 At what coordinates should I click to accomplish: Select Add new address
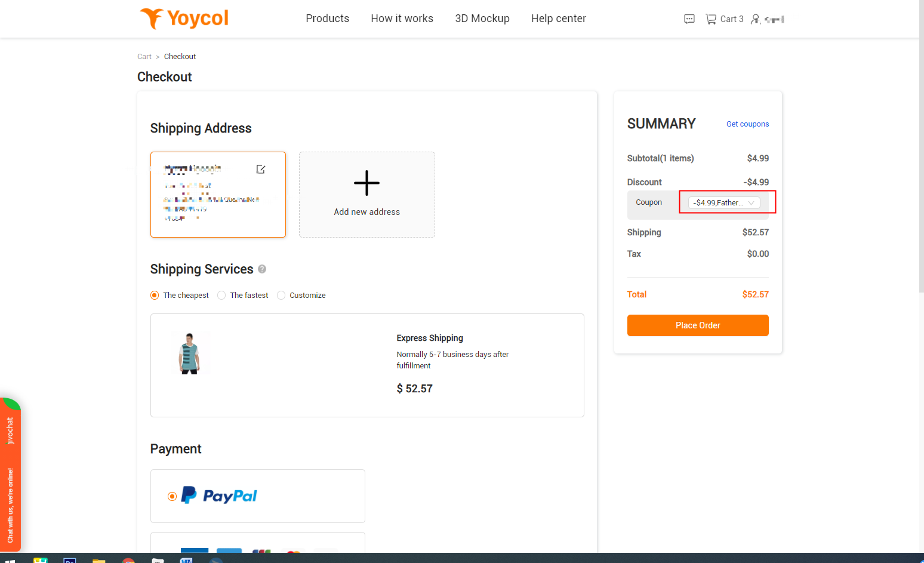tap(366, 194)
